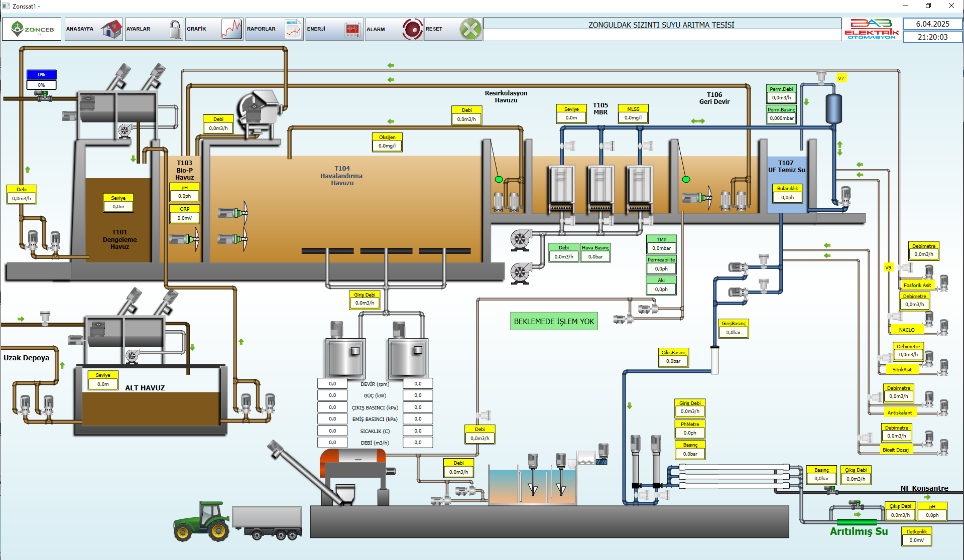Screen dimensions: 964x560
Task: Click the ZONCEB logo button
Action: tap(32, 29)
